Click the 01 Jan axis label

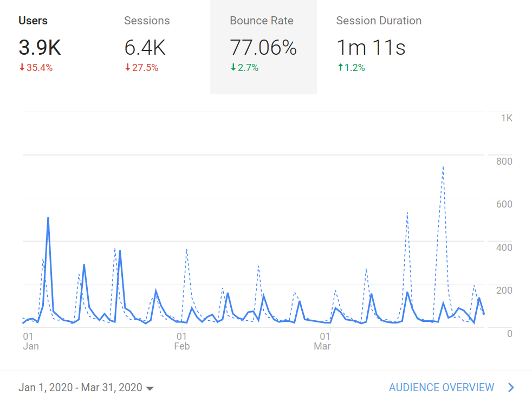pos(30,341)
